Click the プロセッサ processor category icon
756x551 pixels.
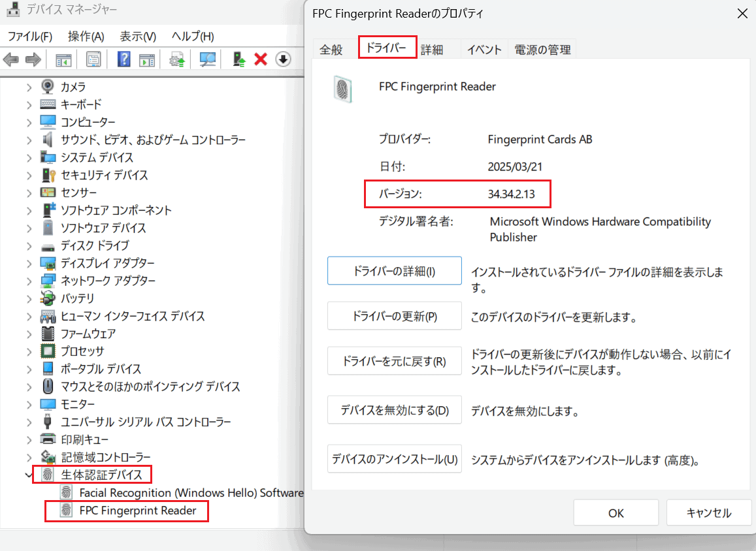[48, 351]
